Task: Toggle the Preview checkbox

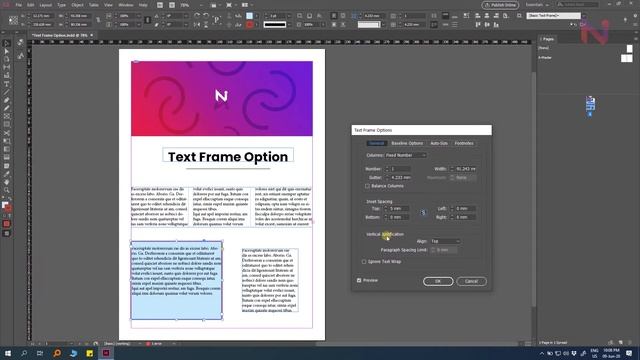Action: point(359,280)
